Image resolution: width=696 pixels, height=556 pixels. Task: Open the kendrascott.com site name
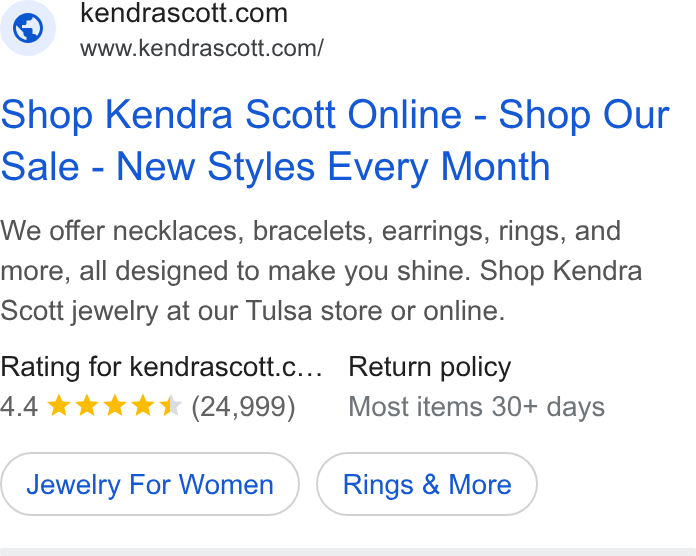click(184, 13)
